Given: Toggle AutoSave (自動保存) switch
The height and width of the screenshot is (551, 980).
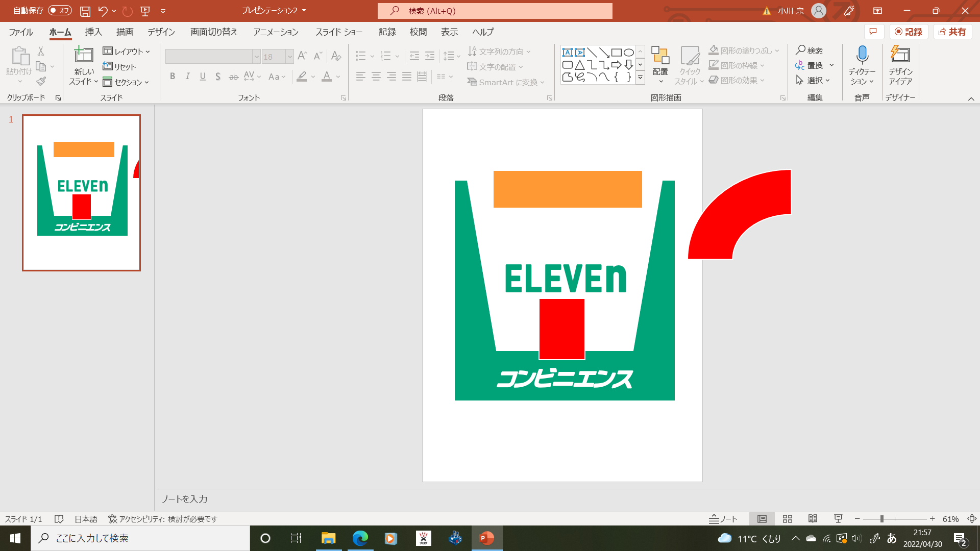Looking at the screenshot, I should click(x=60, y=11).
